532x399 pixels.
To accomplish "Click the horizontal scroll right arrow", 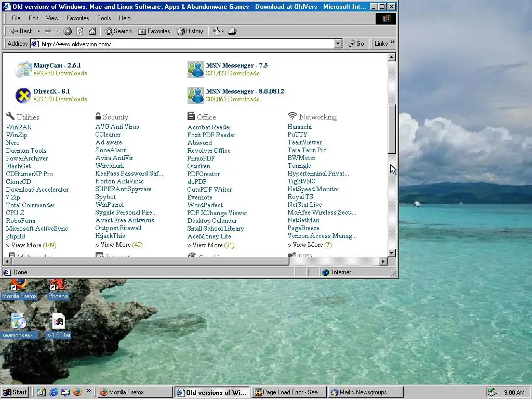I will pos(383,261).
